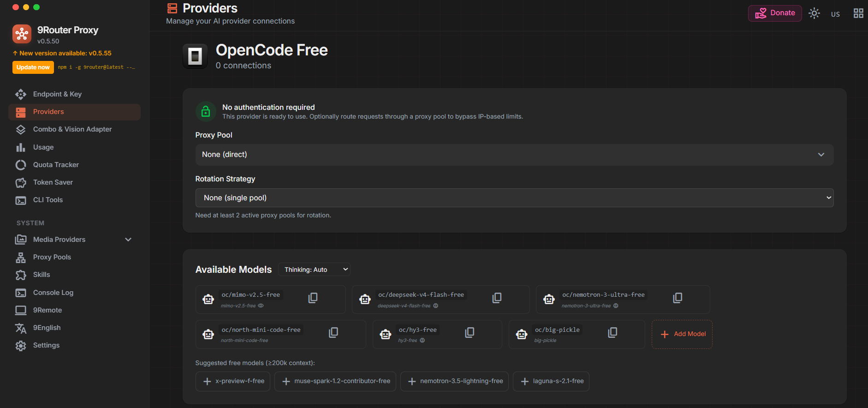Expand the Media Providers section chevron
Screen dimensions: 868x408
coord(128,240)
